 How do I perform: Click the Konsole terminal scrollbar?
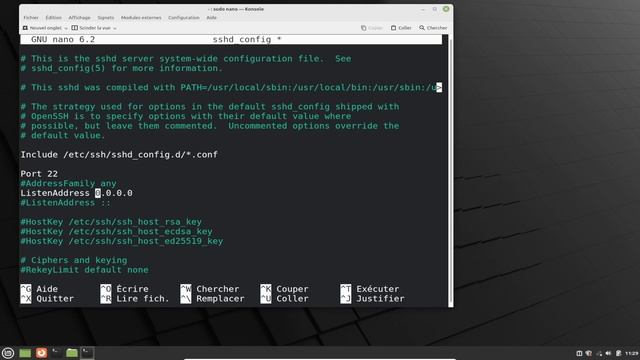point(451,171)
